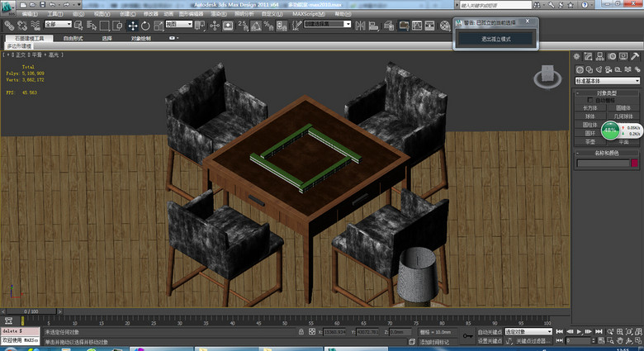The image size is (644, 351).
Task: Toggle Angle Snap button
Action: pyautogui.click(x=256, y=26)
